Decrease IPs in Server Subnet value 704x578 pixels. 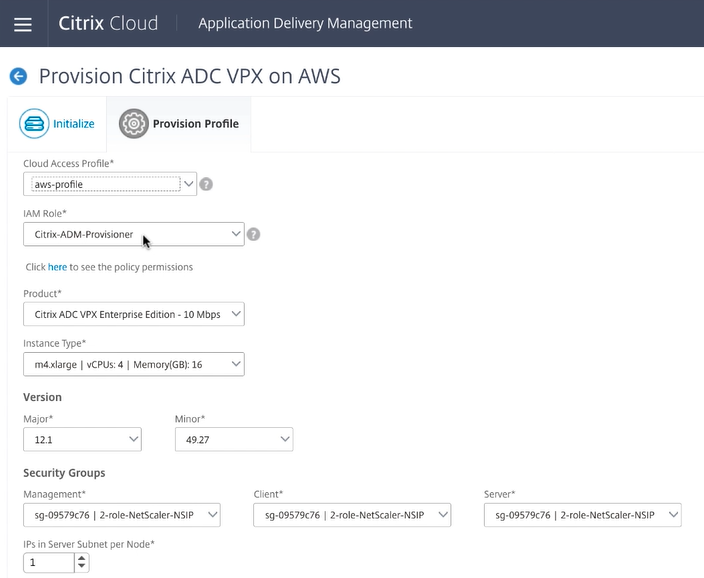pyautogui.click(x=82, y=568)
